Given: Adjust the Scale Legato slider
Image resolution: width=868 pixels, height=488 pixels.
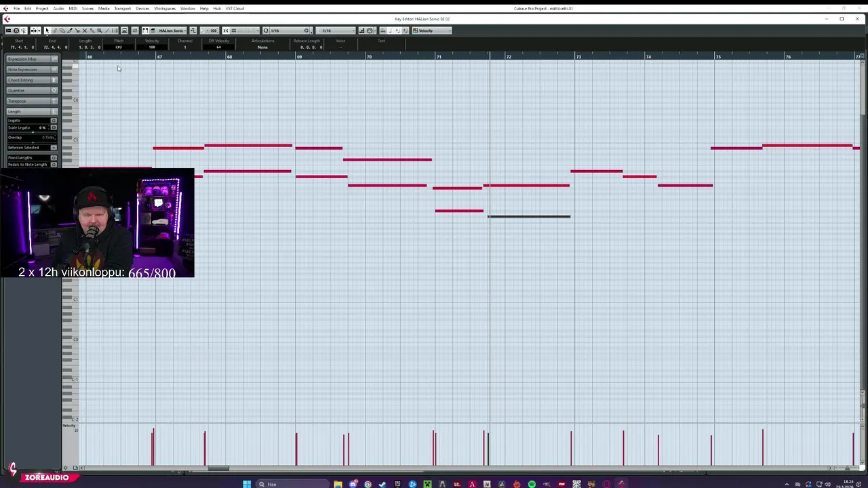Looking at the screenshot, I should [33, 132].
